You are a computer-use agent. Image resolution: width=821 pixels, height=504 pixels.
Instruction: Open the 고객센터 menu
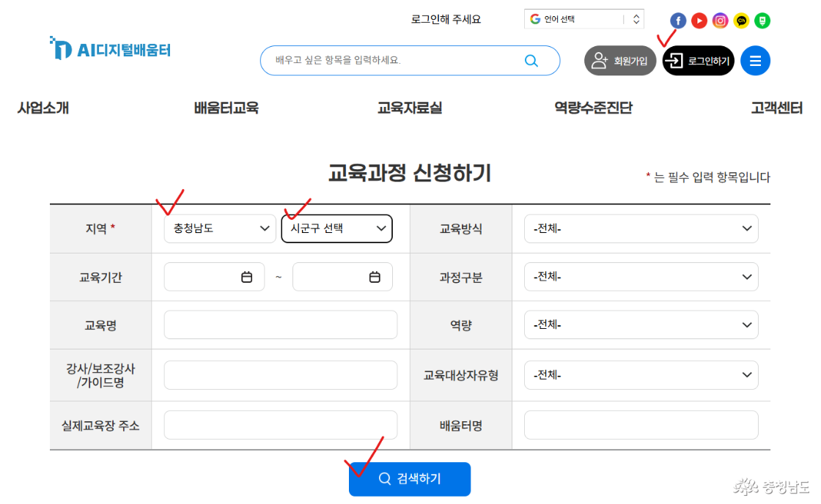click(x=776, y=108)
